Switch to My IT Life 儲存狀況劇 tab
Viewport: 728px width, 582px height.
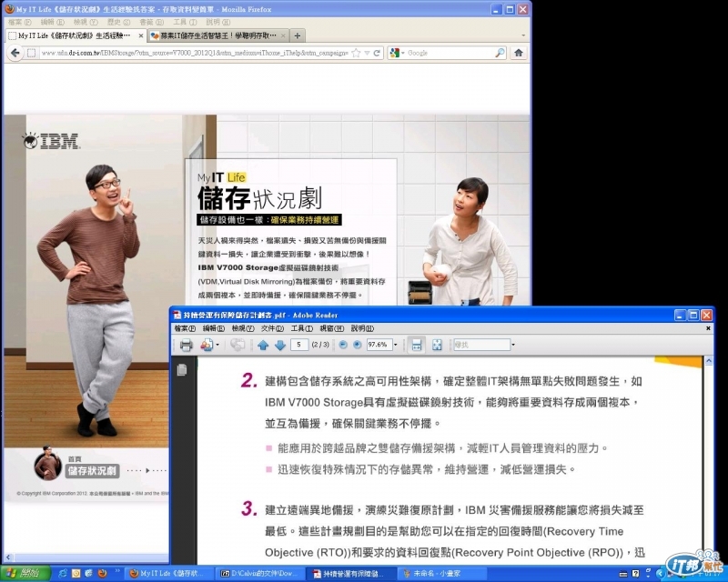click(76, 35)
